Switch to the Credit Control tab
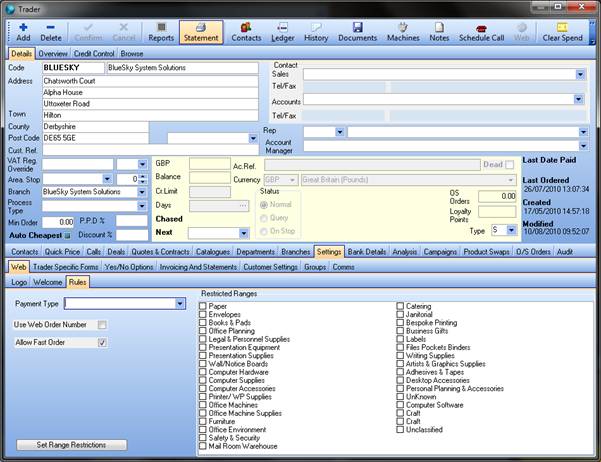This screenshot has height=462, width=601. 94,54
